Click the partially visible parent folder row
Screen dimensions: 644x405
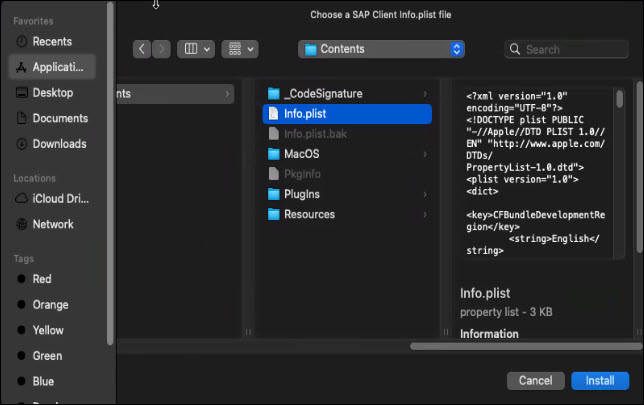click(175, 94)
